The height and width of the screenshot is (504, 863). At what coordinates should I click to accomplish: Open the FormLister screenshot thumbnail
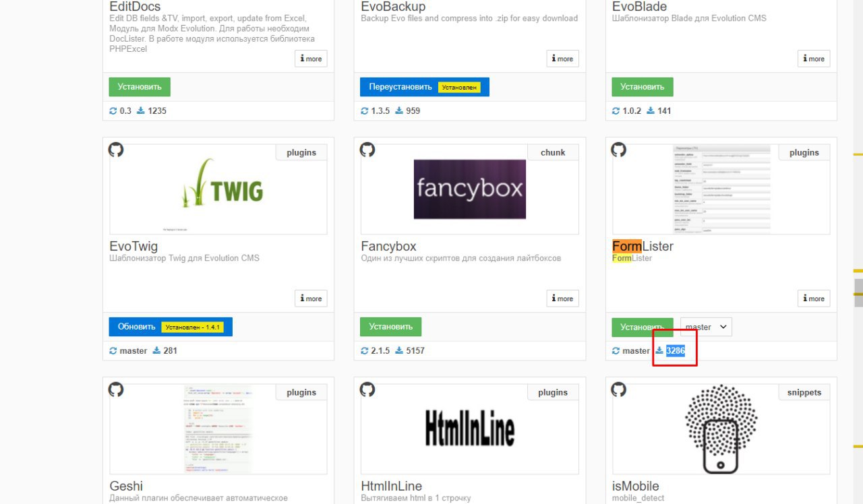[x=721, y=189]
